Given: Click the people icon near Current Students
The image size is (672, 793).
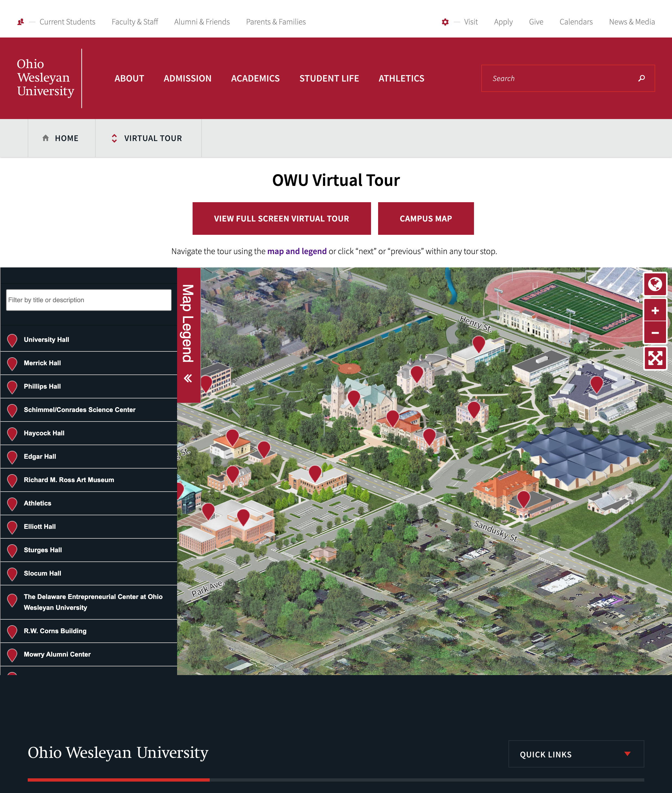Looking at the screenshot, I should pyautogui.click(x=20, y=22).
